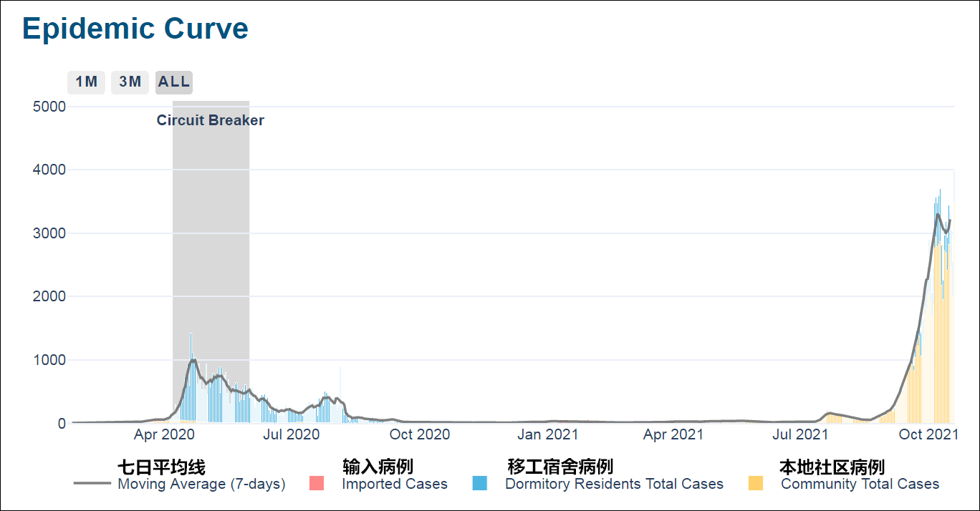Select the 1M range button

[86, 82]
